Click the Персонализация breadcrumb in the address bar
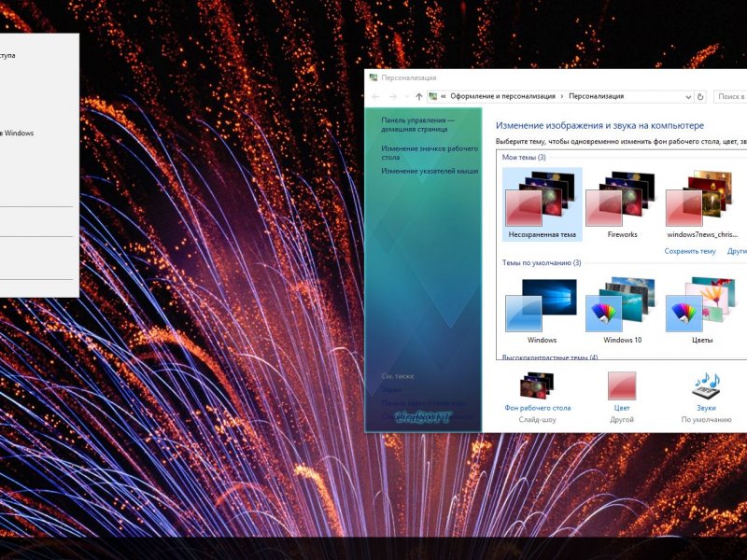This screenshot has height=560, width=747. (x=596, y=96)
